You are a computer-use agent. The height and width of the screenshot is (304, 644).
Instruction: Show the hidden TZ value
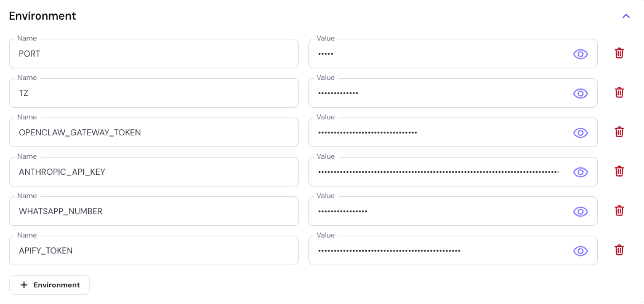pos(581,94)
